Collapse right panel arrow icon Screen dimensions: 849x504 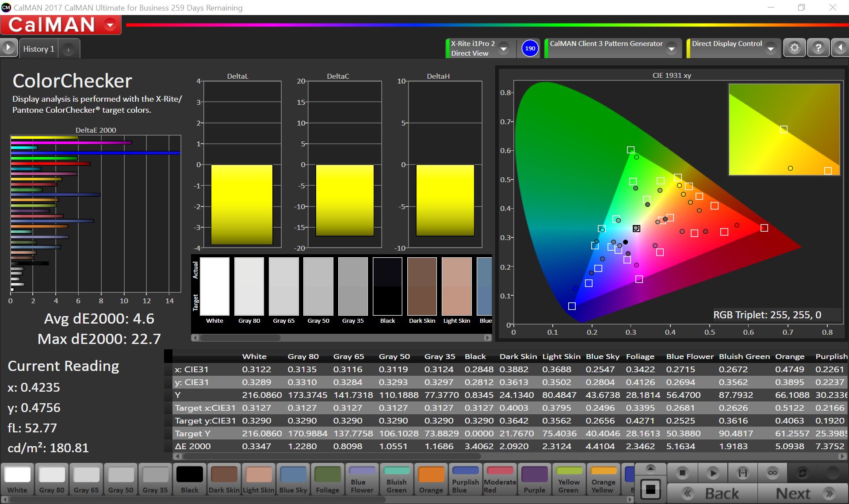click(x=840, y=48)
